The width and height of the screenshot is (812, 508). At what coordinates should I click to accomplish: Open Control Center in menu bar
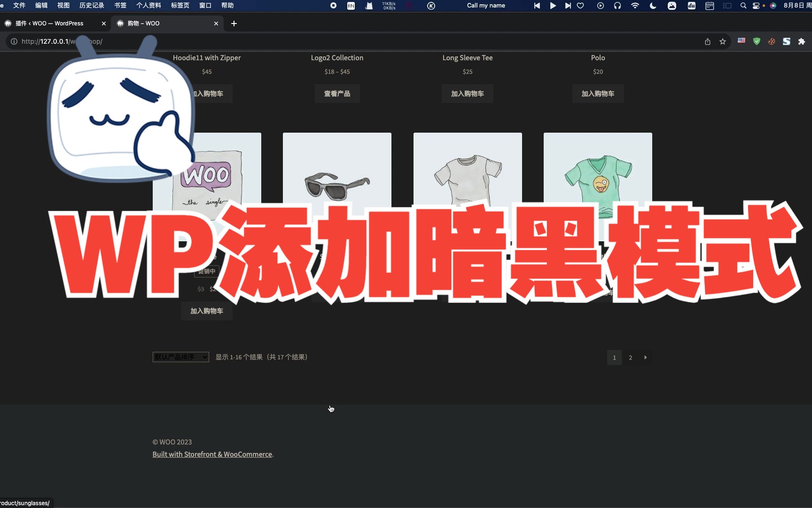pos(756,6)
